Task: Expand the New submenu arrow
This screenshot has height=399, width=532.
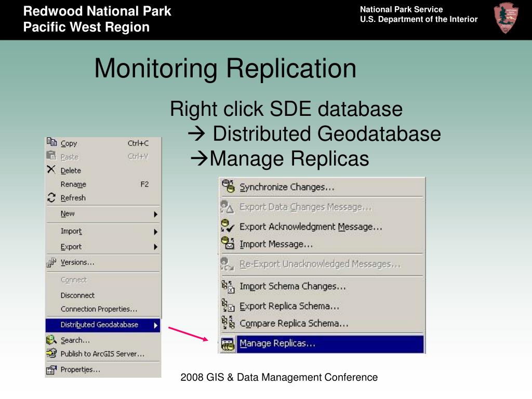Action: point(155,214)
